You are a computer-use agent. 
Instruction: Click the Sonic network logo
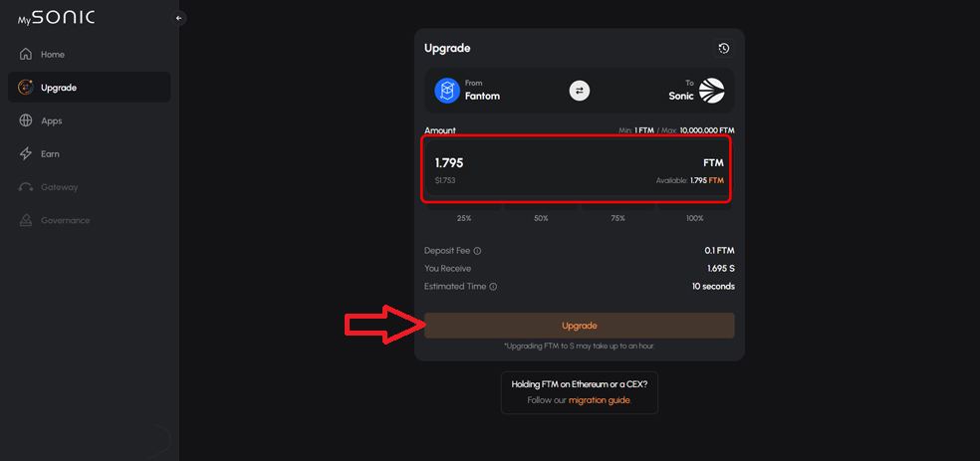[711, 91]
